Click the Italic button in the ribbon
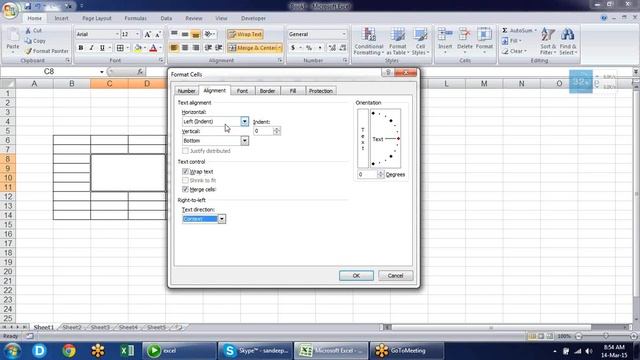The width and height of the screenshot is (640, 360). 91,48
